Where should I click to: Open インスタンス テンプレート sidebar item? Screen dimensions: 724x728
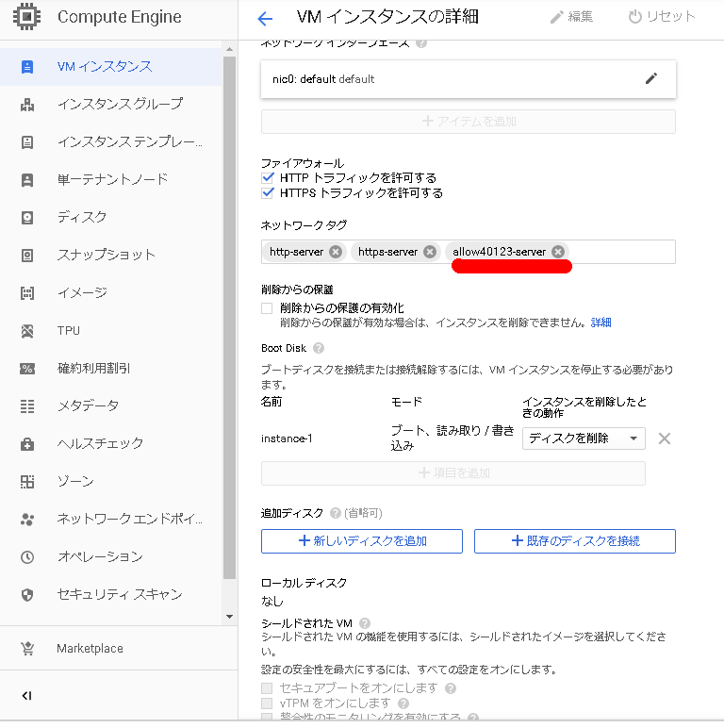(111, 142)
